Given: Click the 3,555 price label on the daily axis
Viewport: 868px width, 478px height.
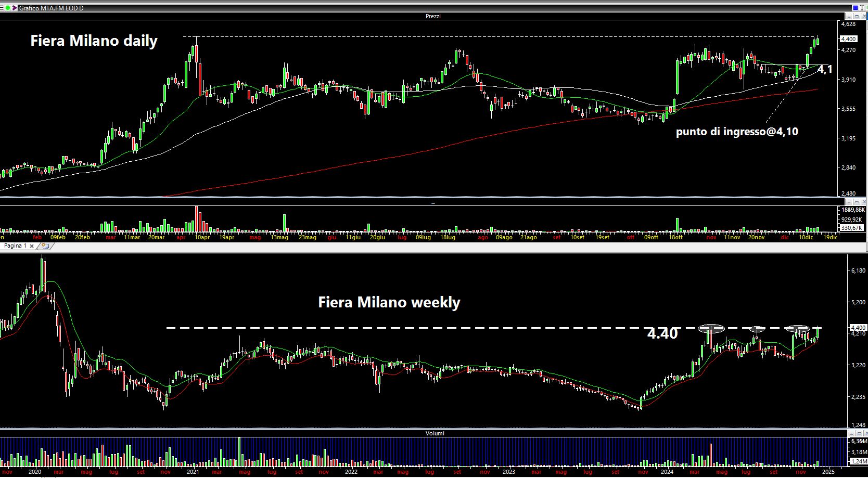Looking at the screenshot, I should [848, 109].
